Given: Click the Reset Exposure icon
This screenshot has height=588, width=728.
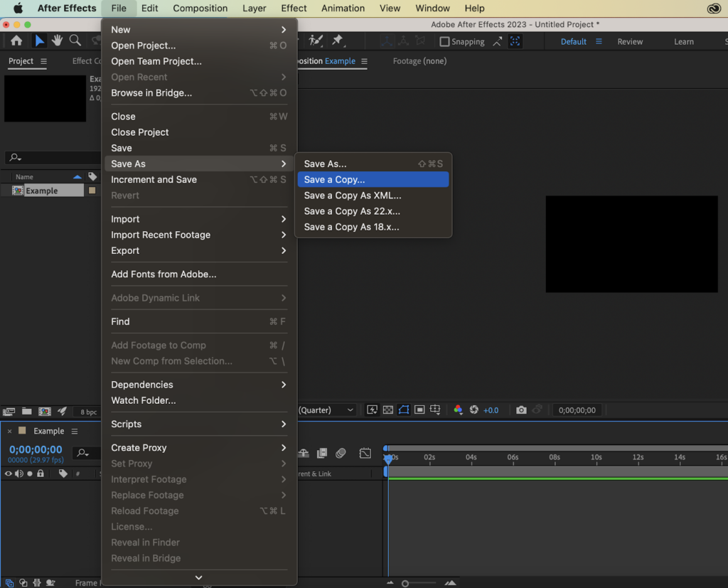Looking at the screenshot, I should click(474, 410).
